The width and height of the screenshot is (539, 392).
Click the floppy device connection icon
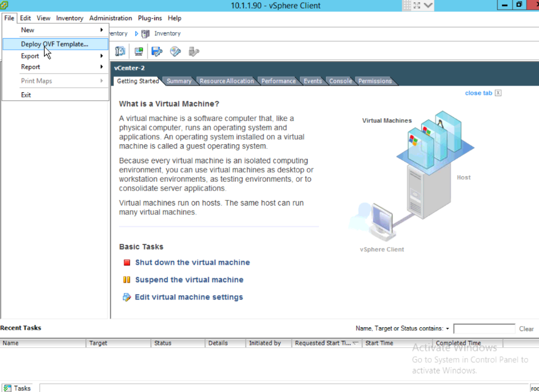click(x=157, y=51)
